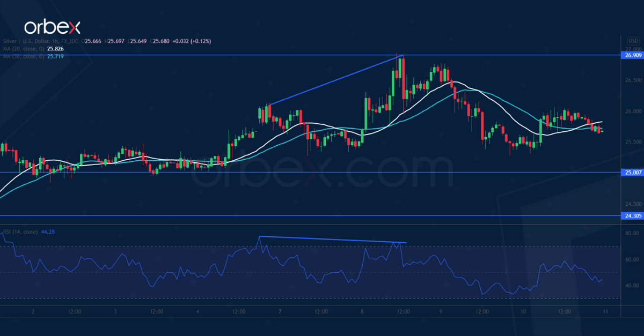Click the RSI 44.28 value readout

(48, 232)
